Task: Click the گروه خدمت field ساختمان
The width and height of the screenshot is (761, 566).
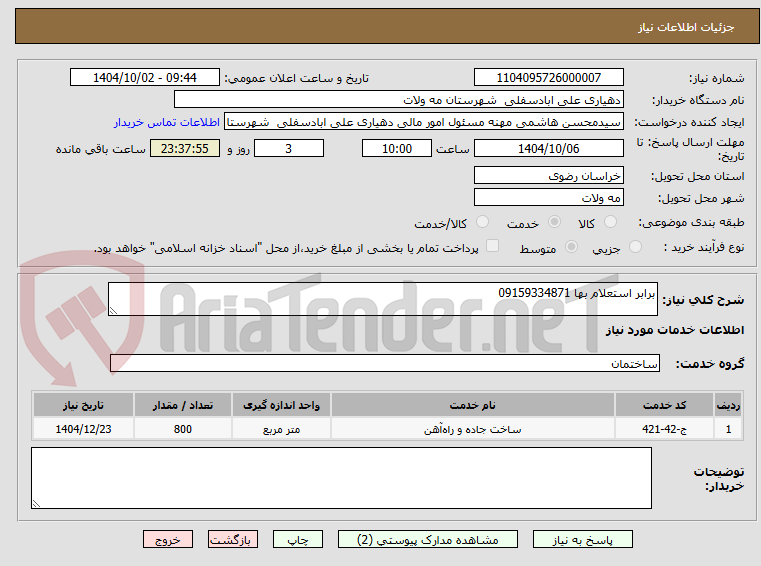Action: [385, 364]
